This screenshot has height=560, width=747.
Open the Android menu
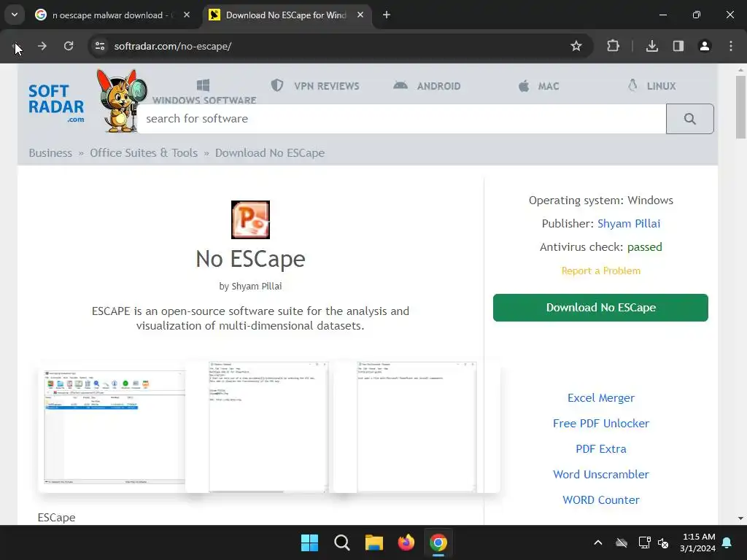[x=427, y=86]
